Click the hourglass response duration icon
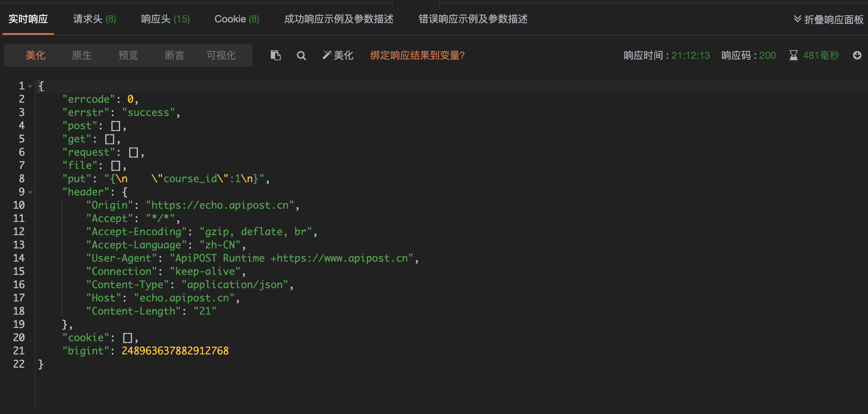Image resolution: width=868 pixels, height=414 pixels. [793, 55]
